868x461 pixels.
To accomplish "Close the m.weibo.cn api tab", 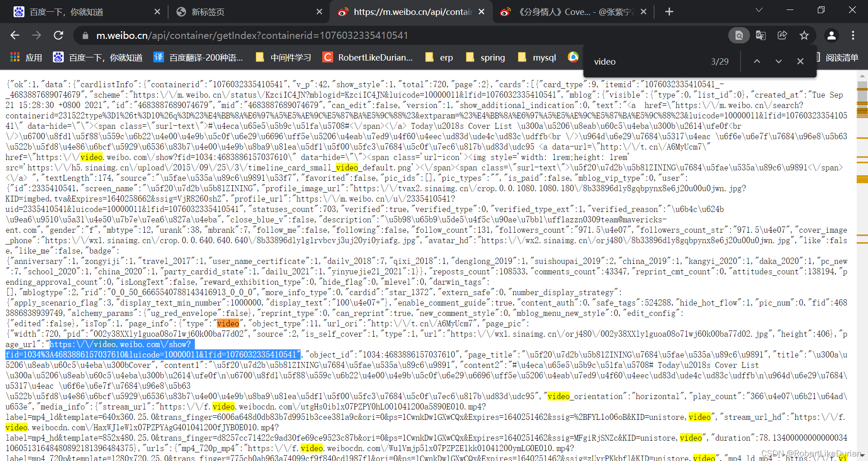I will (x=481, y=12).
